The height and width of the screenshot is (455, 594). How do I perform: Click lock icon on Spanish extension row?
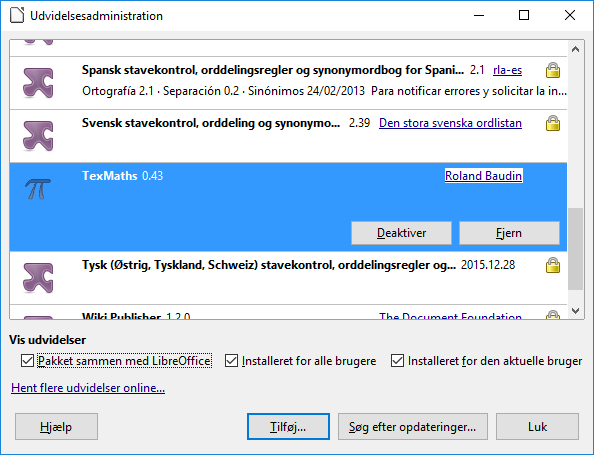click(553, 70)
